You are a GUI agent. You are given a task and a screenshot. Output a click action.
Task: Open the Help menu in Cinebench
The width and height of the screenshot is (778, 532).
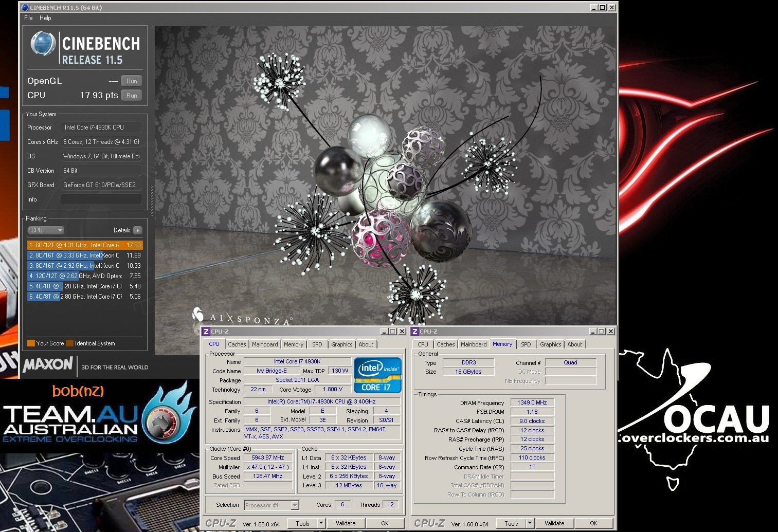(45, 18)
